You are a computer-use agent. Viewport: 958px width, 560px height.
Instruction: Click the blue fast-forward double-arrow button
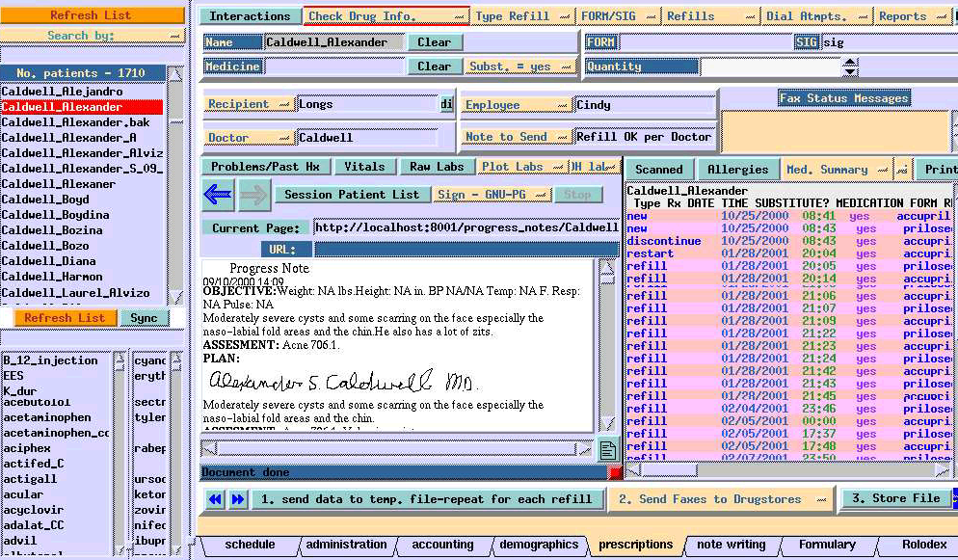point(237,499)
